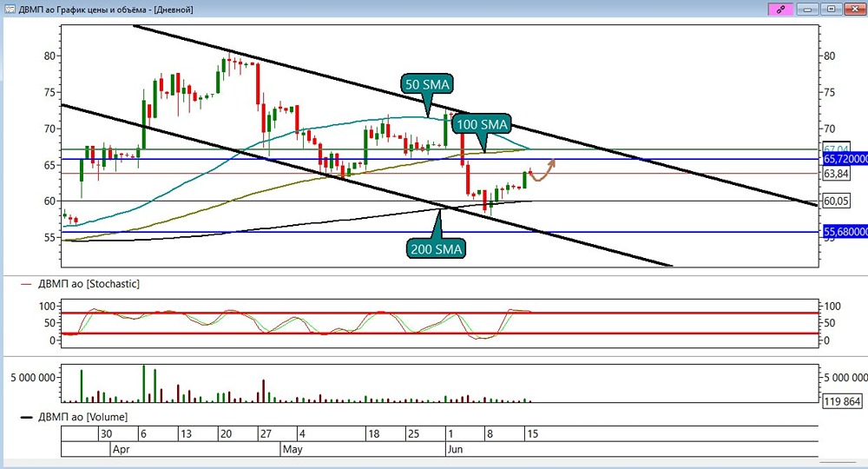Click date 20 on the time axis
Viewport: 868px width, 469px height.
click(226, 434)
